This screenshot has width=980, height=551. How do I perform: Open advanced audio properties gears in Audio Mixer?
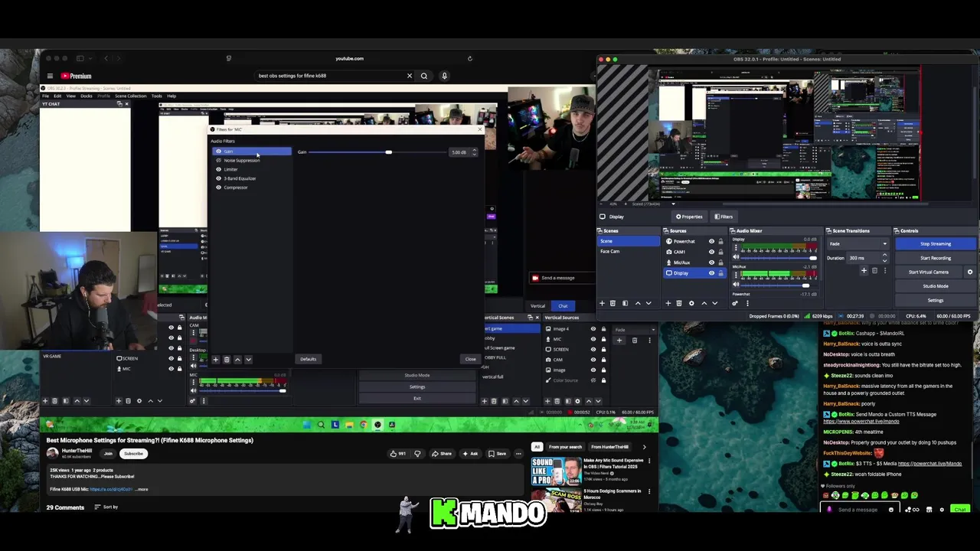[735, 303]
